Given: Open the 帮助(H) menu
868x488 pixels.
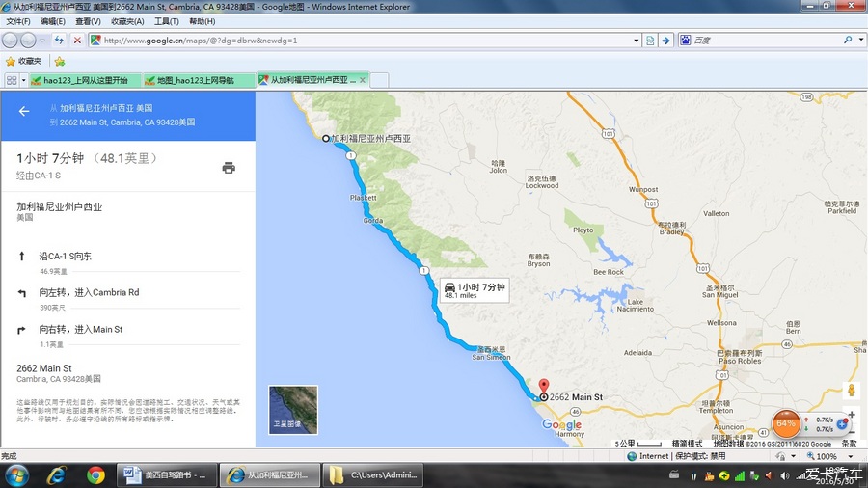Looking at the screenshot, I should click(203, 21).
